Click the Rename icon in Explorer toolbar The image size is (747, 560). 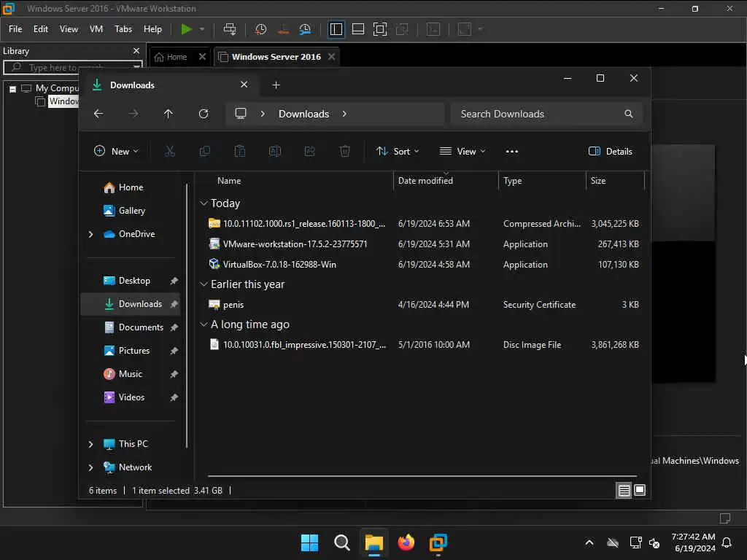[275, 152]
